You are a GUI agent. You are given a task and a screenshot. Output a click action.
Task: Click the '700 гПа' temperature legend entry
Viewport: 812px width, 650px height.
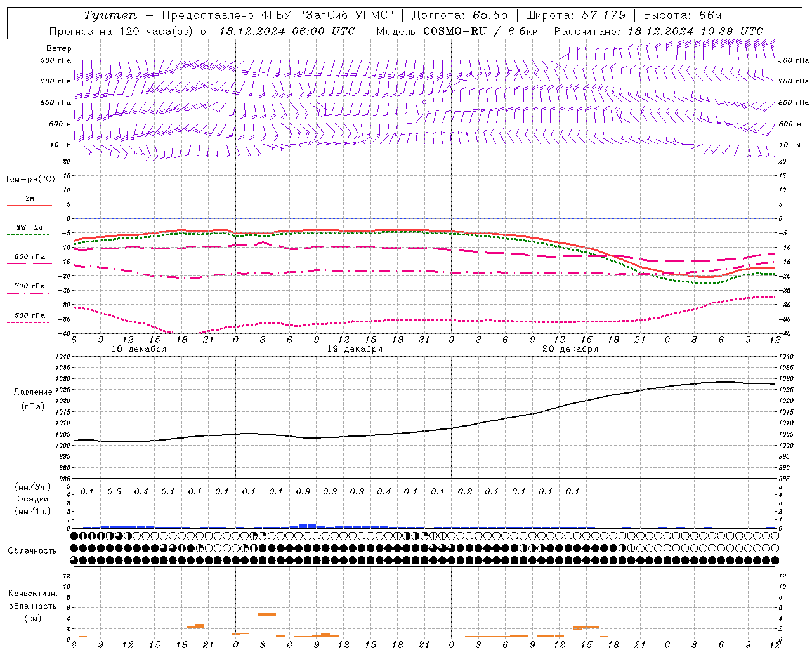tap(30, 286)
